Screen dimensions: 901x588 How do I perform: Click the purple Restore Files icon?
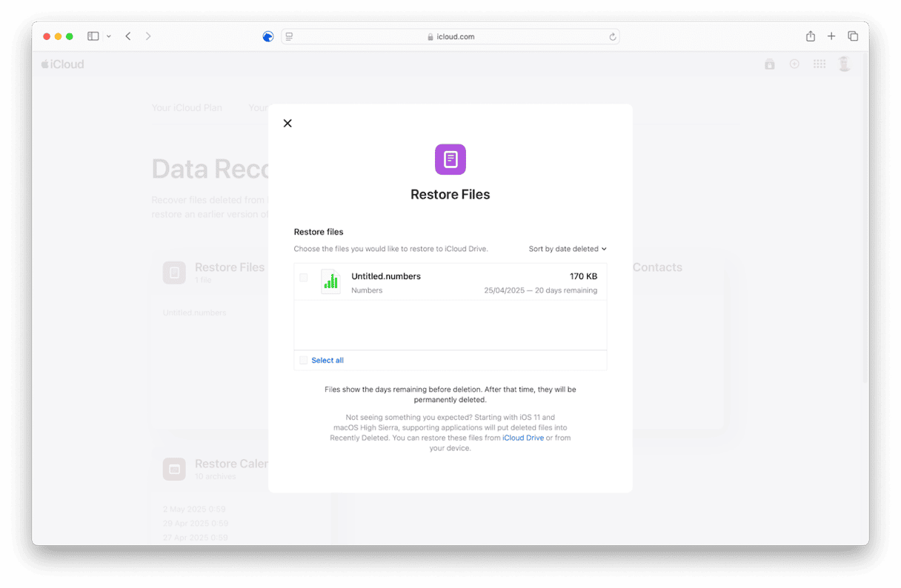coord(450,159)
